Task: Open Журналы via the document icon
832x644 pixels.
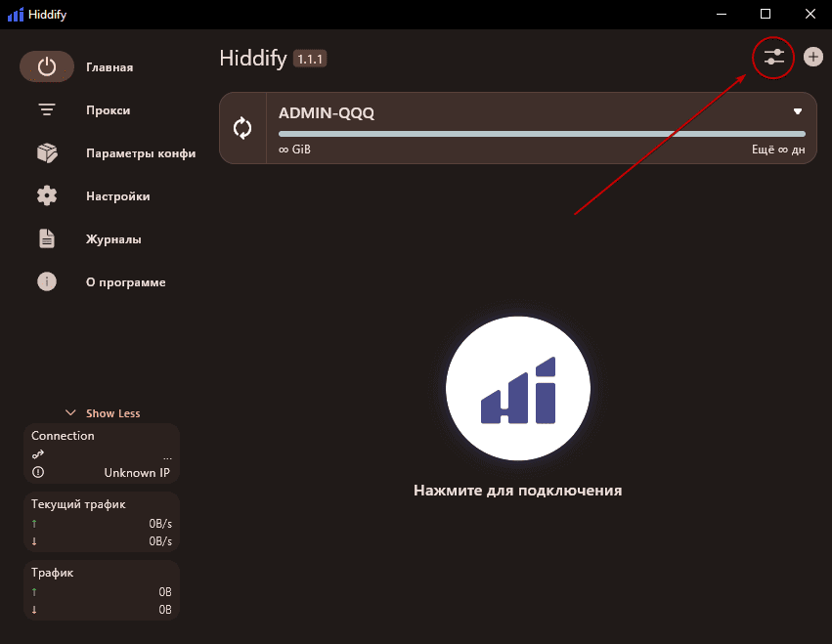Action: coord(47,238)
